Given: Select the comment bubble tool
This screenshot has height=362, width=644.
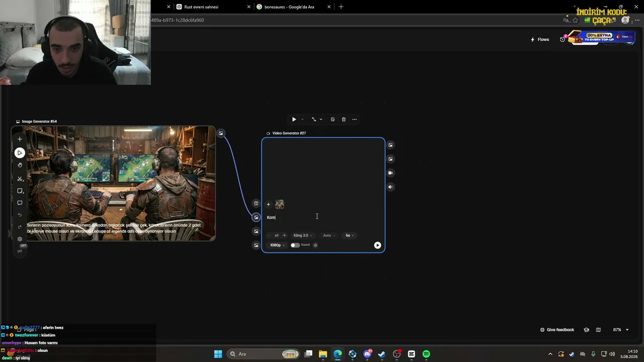Looking at the screenshot, I should click(x=20, y=203).
